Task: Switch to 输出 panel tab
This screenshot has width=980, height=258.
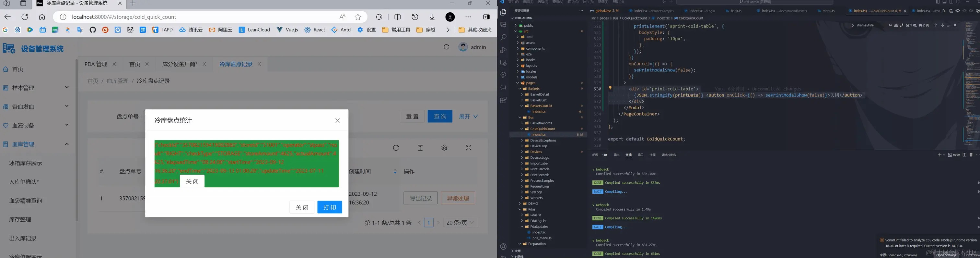Action: (617, 155)
